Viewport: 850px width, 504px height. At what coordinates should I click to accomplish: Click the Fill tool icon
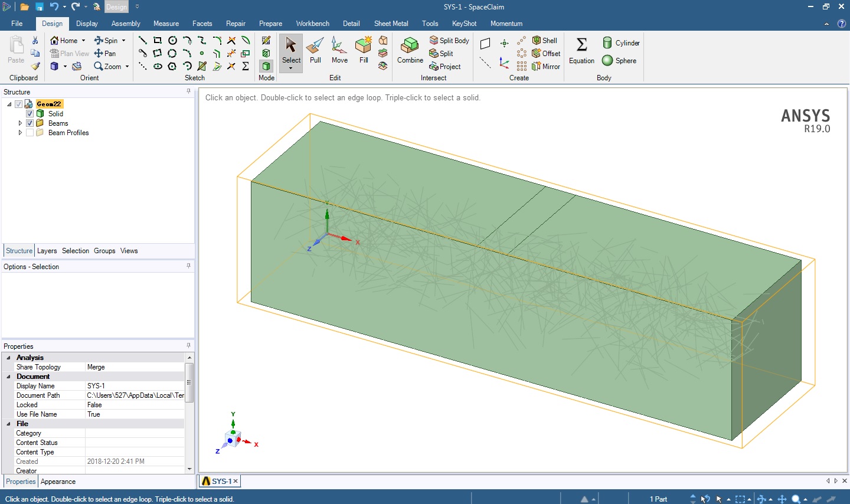pos(364,46)
